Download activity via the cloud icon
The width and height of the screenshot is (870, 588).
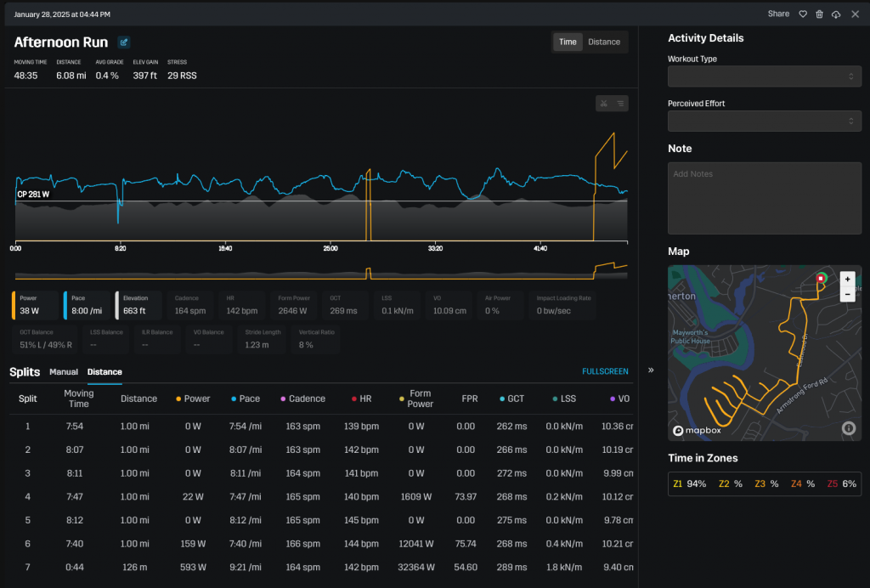click(x=836, y=14)
